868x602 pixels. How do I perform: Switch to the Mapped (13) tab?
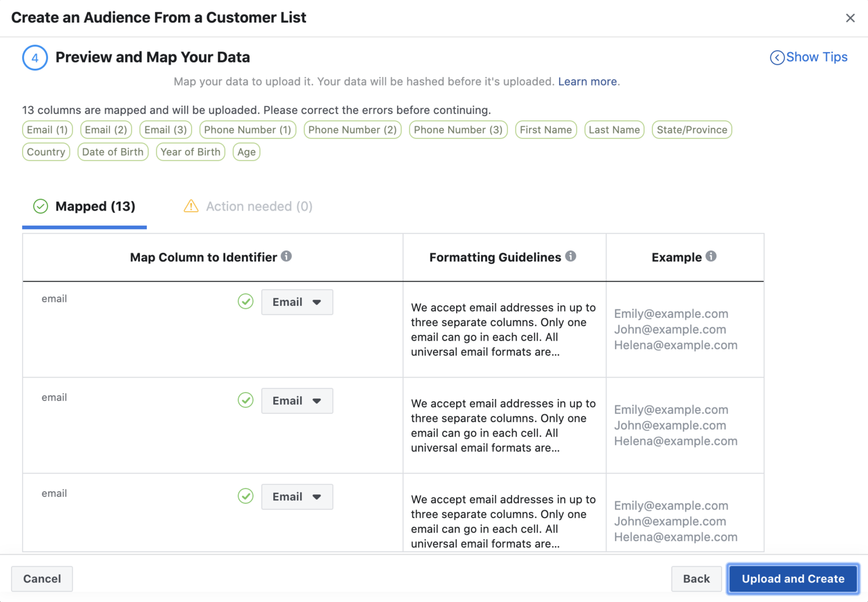84,206
